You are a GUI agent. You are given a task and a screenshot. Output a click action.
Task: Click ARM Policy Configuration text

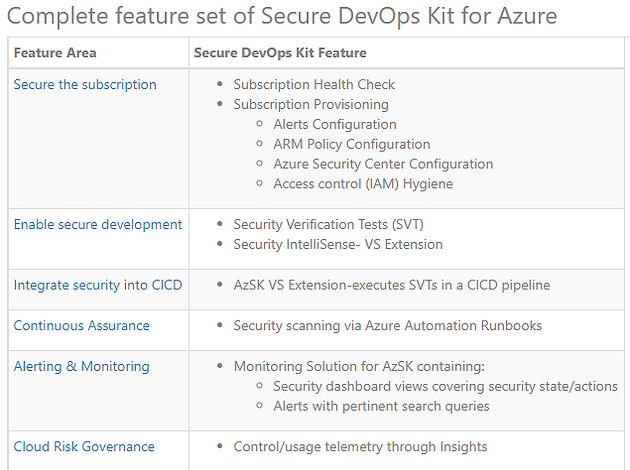tap(352, 144)
